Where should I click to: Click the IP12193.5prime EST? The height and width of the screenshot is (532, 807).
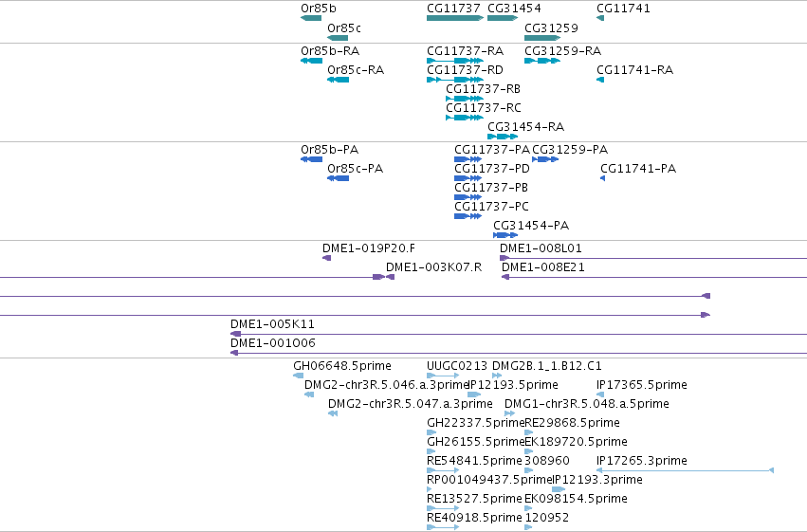[x=474, y=394]
